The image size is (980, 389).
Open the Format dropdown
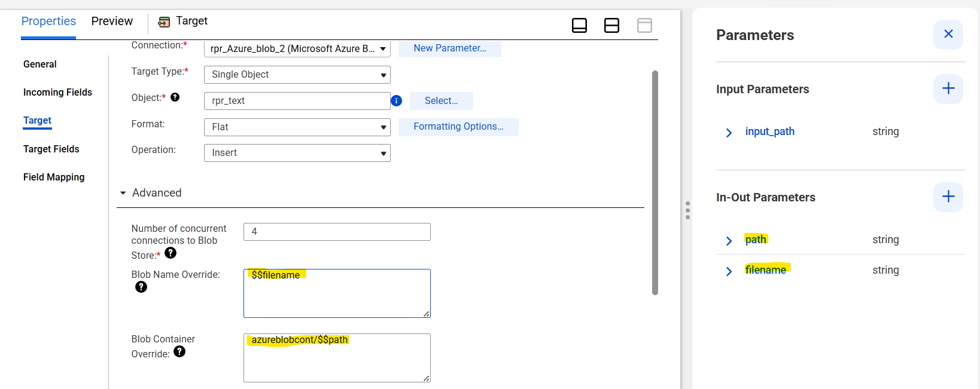(x=297, y=127)
